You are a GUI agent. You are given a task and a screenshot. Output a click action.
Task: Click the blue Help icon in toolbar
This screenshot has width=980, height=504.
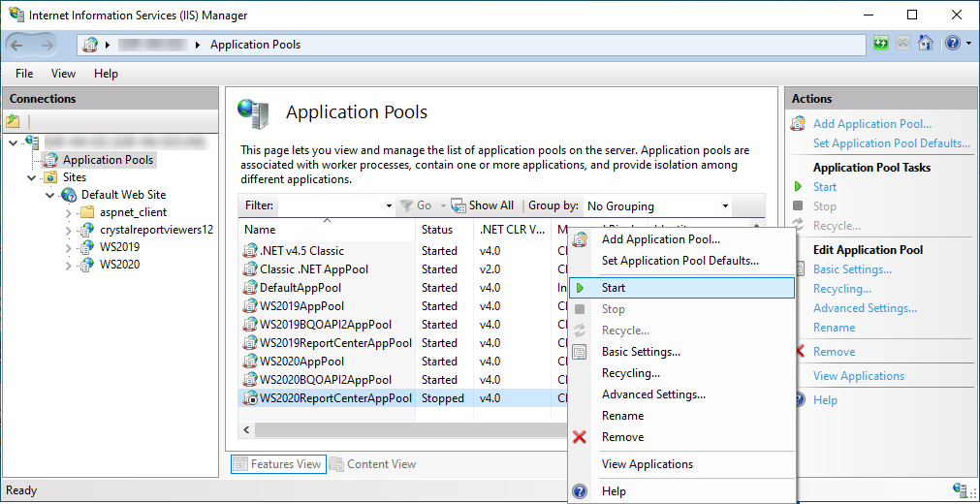point(953,44)
